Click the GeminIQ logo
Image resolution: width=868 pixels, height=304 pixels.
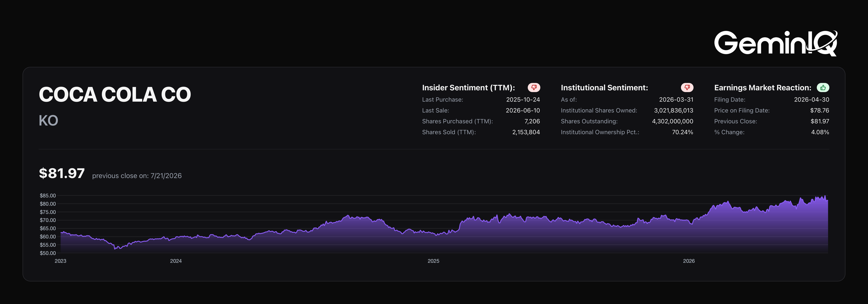pos(776,43)
